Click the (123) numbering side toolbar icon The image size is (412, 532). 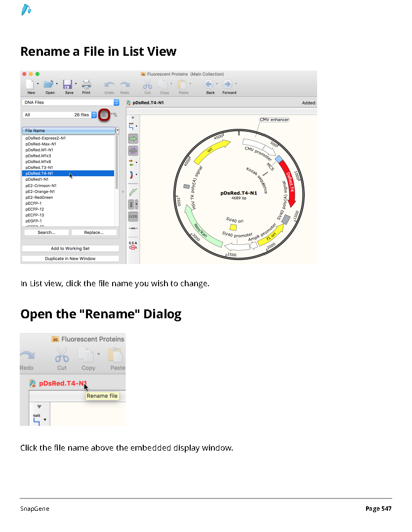pos(133,217)
